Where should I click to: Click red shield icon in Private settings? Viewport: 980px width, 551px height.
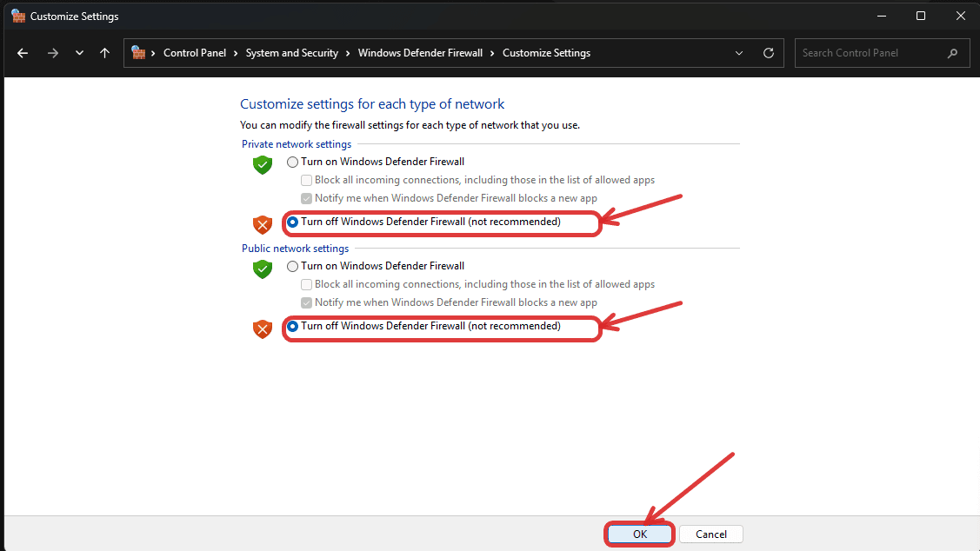(263, 225)
